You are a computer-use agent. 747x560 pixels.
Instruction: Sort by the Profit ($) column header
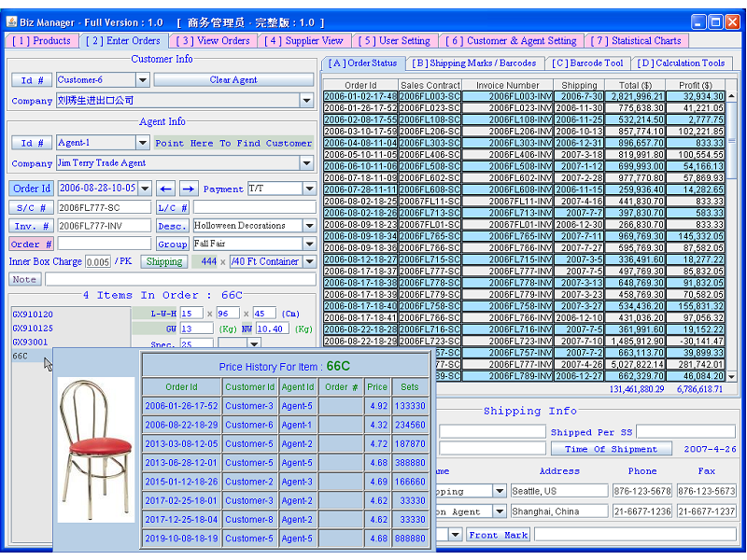[x=695, y=85]
